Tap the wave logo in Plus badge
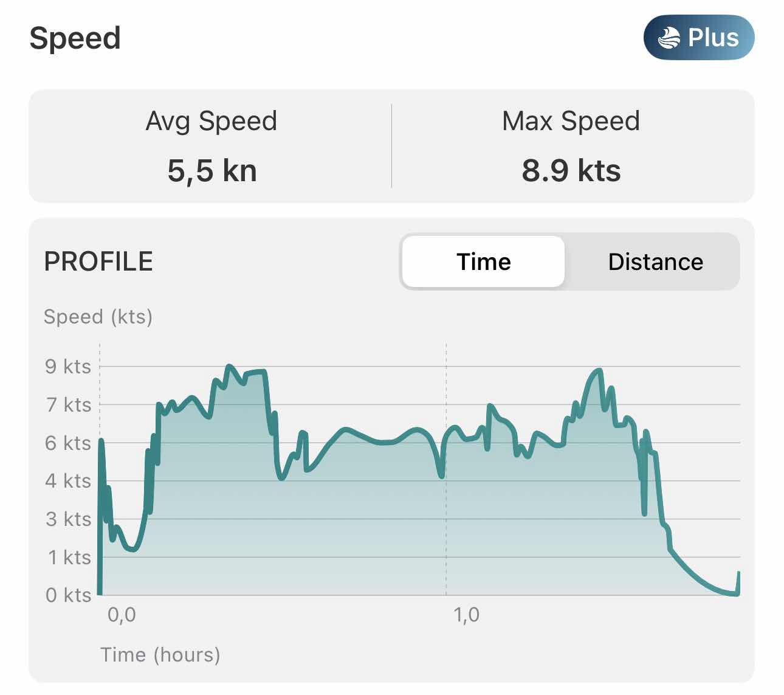This screenshot has height=695, width=784. click(669, 38)
